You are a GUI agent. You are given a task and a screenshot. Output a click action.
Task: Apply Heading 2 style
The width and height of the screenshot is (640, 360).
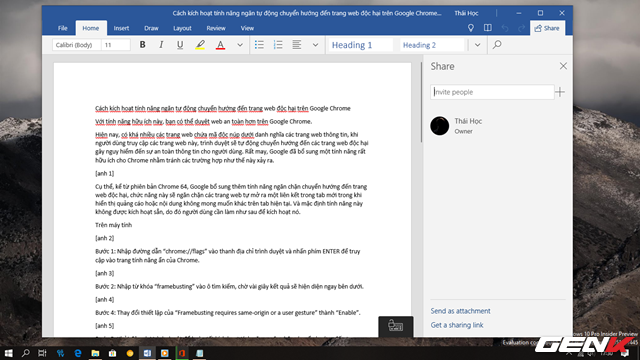coord(432,45)
